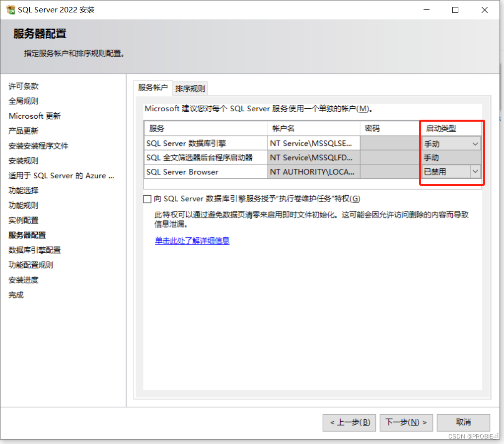The width and height of the screenshot is (504, 444).
Task: Open the 排序规则 tab
Action: coord(190,88)
